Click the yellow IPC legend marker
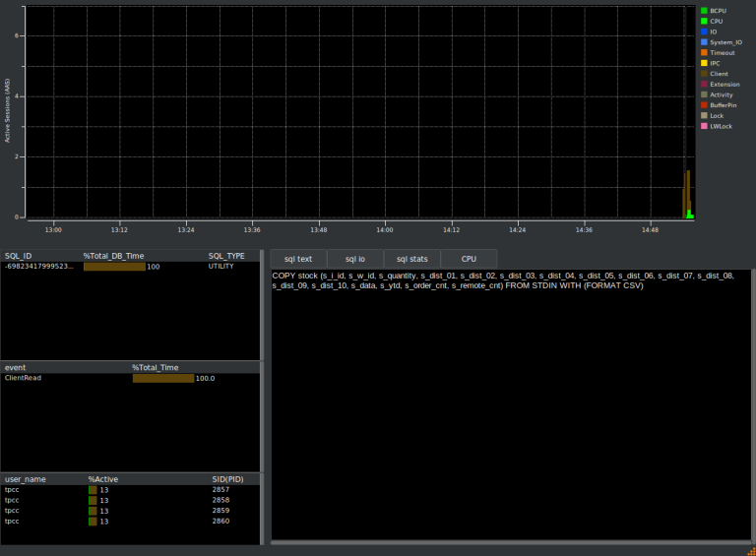 click(x=704, y=63)
